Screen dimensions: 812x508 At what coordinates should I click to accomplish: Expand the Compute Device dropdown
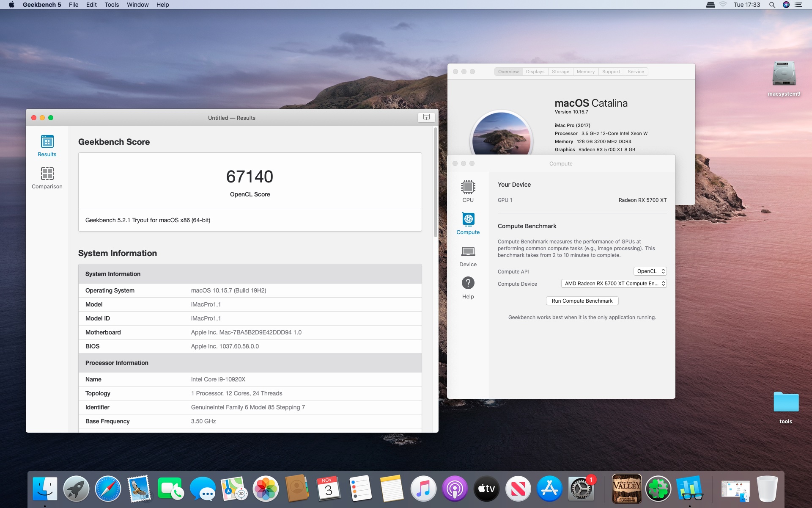point(614,284)
